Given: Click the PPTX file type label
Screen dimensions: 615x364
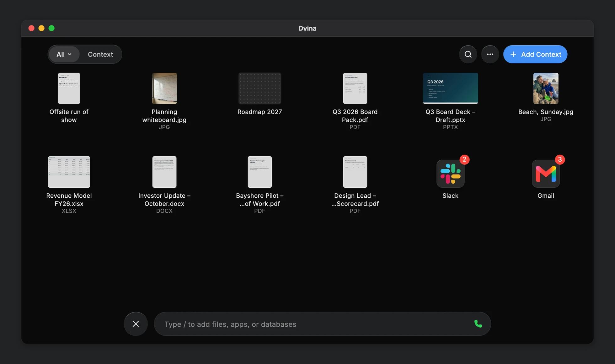Looking at the screenshot, I should click(450, 127).
